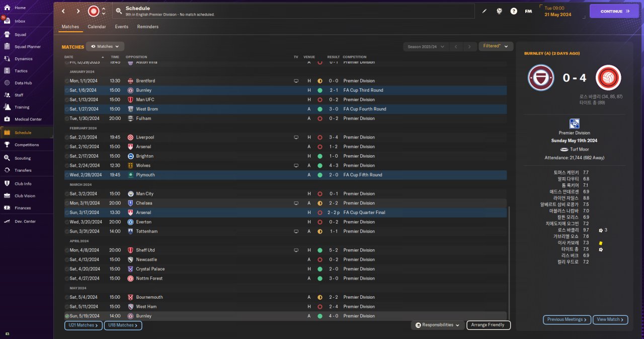Click the FA Cup Quarter Final text

[364, 213]
